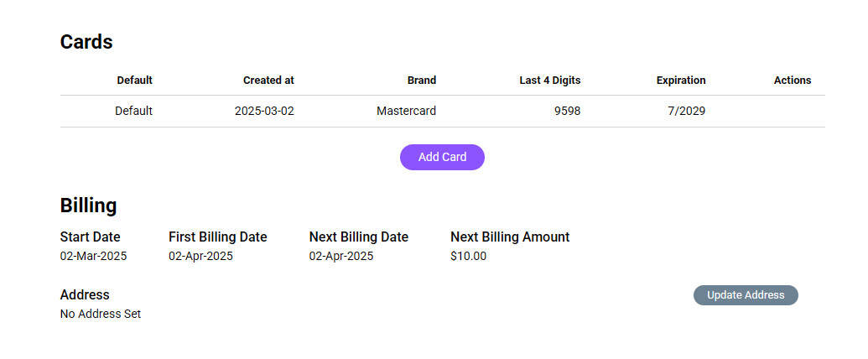The height and width of the screenshot is (359, 868).
Task: Select the Created at column header
Action: click(x=268, y=81)
